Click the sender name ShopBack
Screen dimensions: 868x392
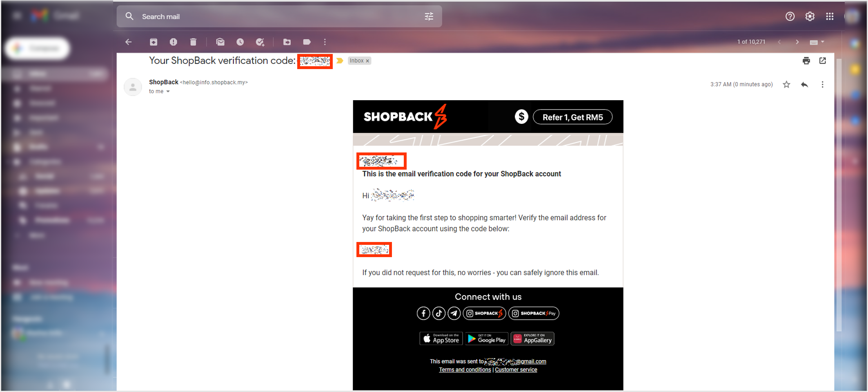163,82
